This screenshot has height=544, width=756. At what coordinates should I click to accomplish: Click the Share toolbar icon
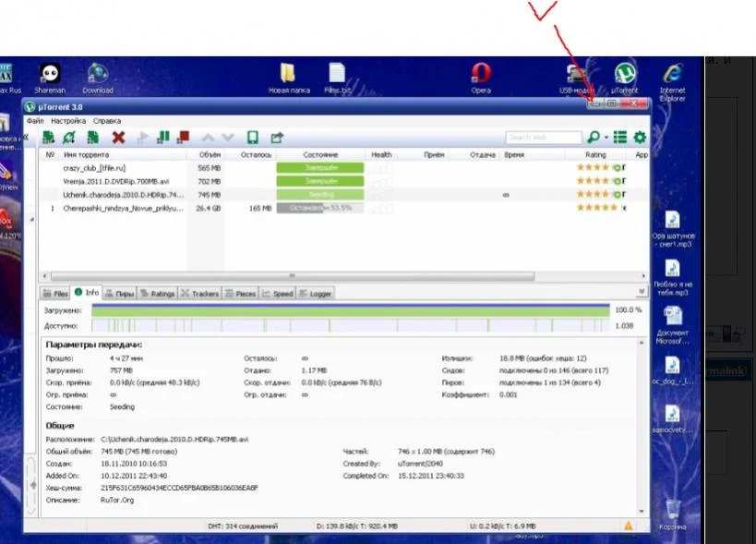(x=277, y=138)
